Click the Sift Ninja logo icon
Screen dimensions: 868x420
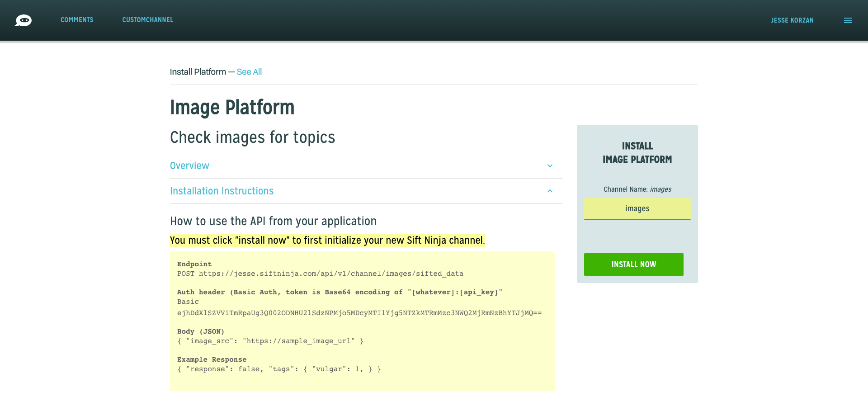tap(23, 20)
